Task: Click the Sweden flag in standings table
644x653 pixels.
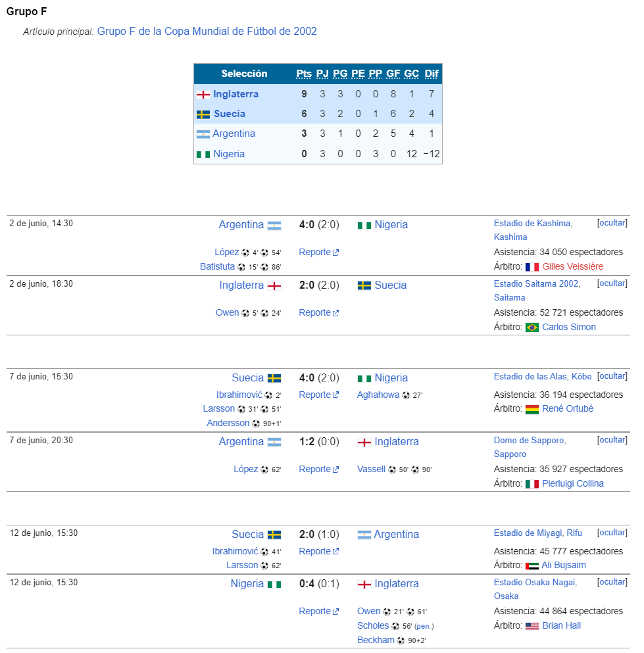Action: tap(203, 114)
